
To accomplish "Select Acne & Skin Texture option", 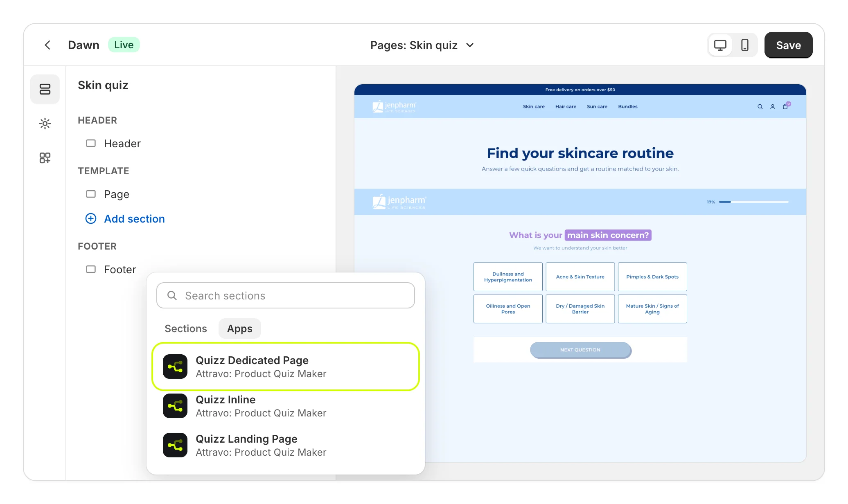I will (x=580, y=277).
